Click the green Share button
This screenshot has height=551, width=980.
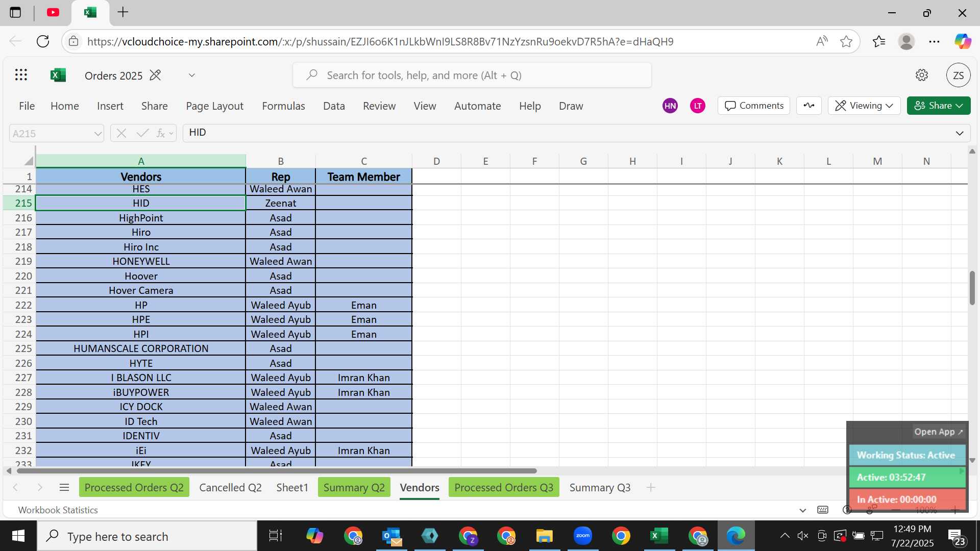pyautogui.click(x=939, y=106)
